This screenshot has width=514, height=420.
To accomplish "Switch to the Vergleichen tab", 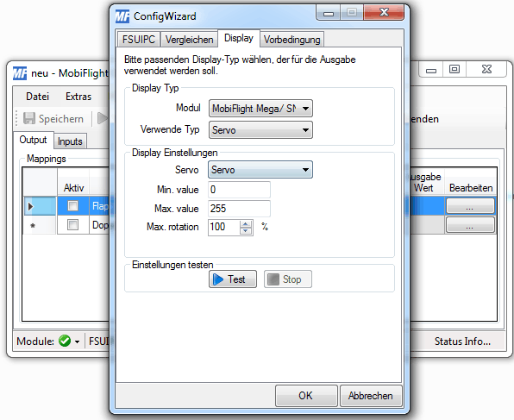I will (189, 40).
